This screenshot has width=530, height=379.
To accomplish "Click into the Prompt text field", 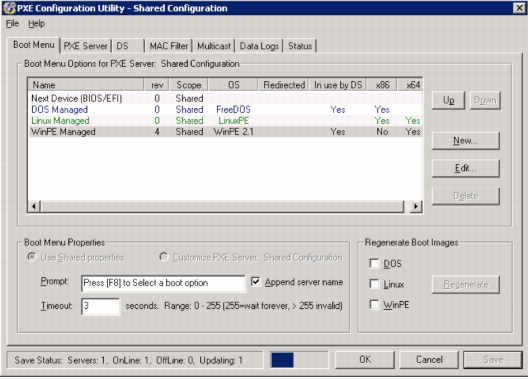I will click(163, 283).
